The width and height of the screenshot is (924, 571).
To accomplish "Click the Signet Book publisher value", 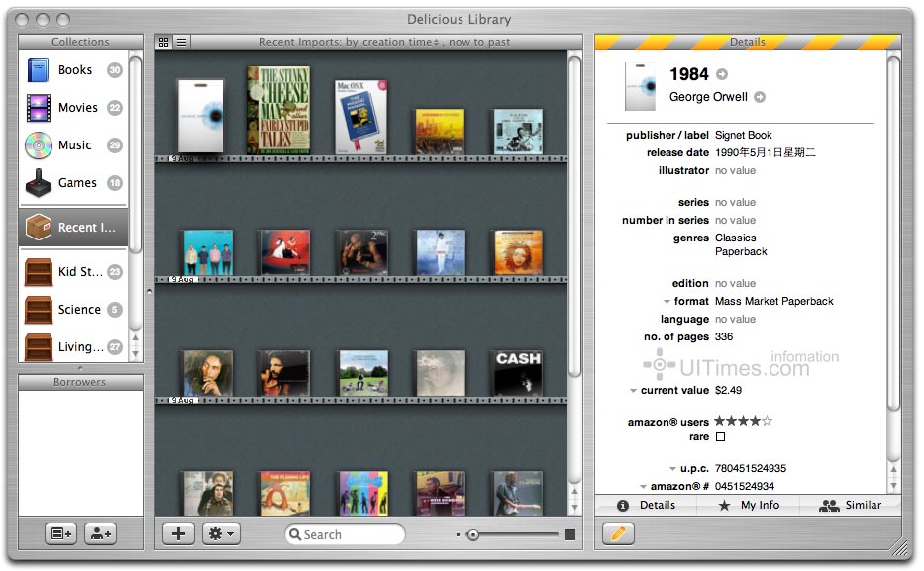I will click(x=743, y=135).
